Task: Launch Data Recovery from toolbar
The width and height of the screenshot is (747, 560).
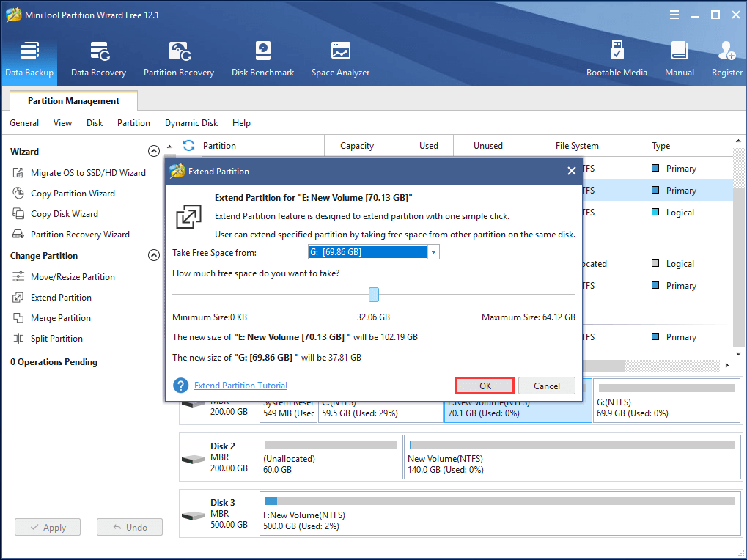Action: click(x=98, y=59)
